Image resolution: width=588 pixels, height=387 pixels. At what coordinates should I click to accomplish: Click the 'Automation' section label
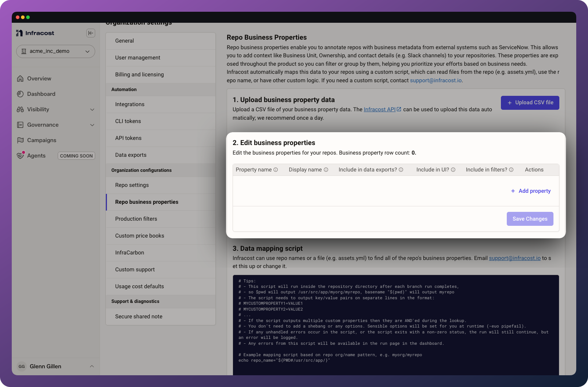(124, 90)
